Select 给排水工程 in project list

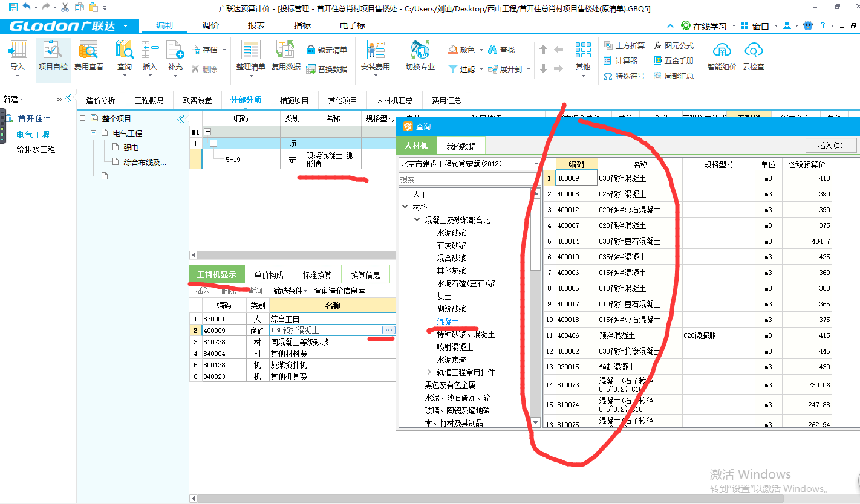point(36,149)
